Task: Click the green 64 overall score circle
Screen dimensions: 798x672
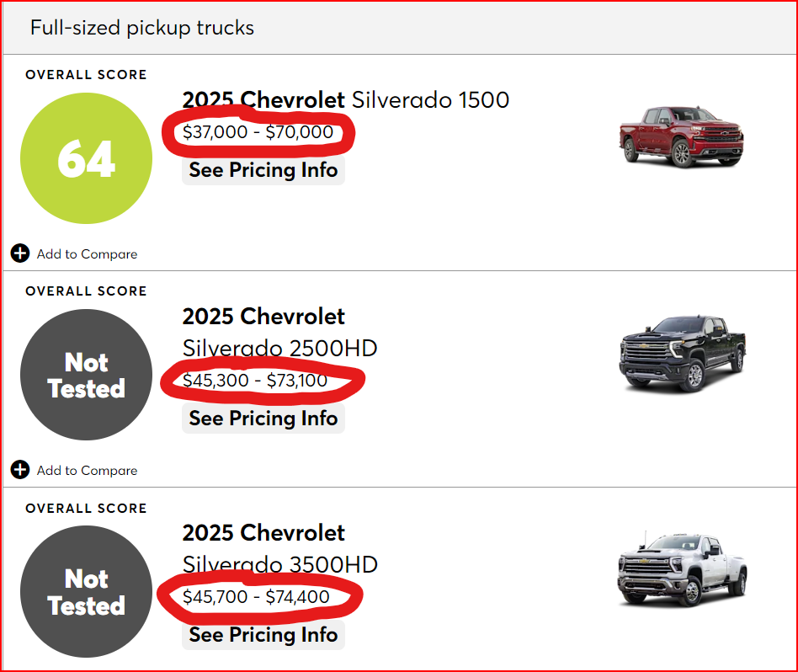Action: point(86,158)
